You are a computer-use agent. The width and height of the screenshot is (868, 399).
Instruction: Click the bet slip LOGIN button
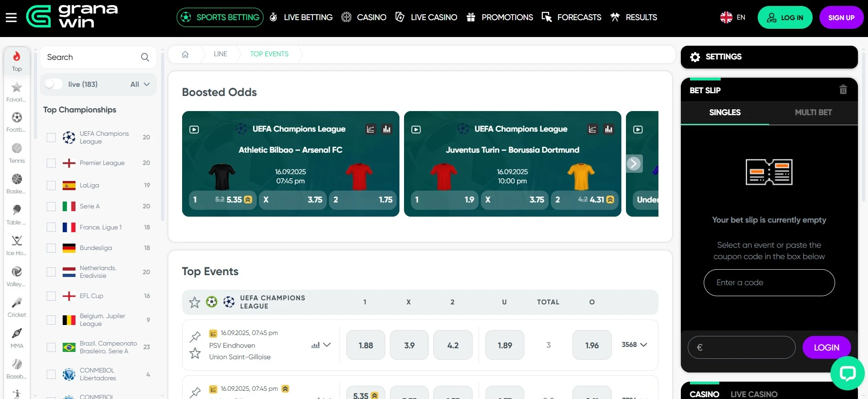[x=826, y=347]
